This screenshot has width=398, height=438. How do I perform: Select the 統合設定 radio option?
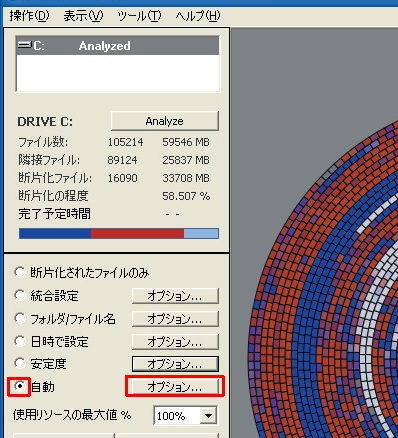(20, 295)
